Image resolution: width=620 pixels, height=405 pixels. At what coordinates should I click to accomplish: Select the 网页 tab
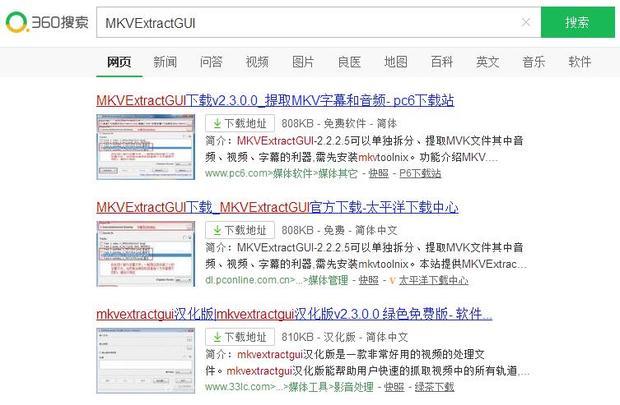click(x=119, y=62)
